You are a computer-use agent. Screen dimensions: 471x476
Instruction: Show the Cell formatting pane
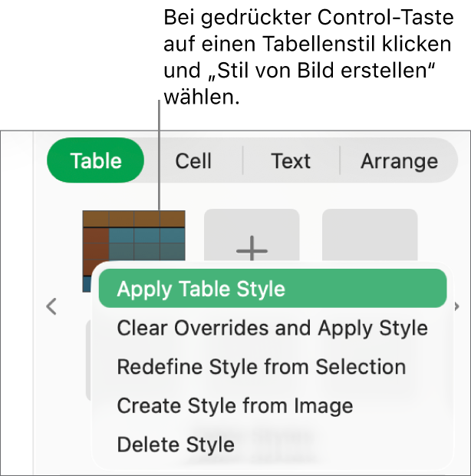pos(193,160)
